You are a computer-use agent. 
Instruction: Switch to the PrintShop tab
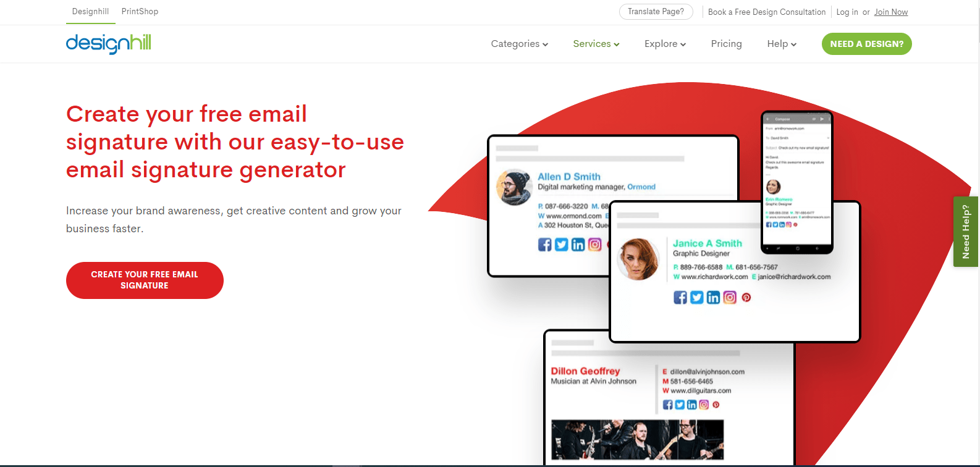140,12
